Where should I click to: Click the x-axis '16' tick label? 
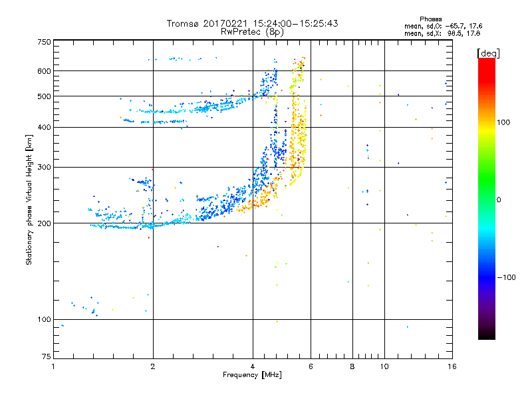pos(452,366)
